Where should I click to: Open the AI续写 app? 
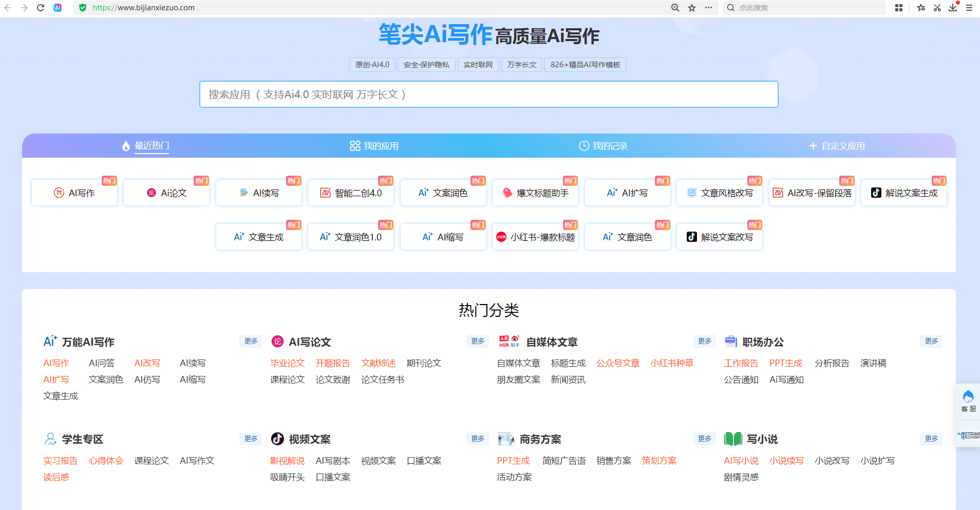pyautogui.click(x=258, y=192)
